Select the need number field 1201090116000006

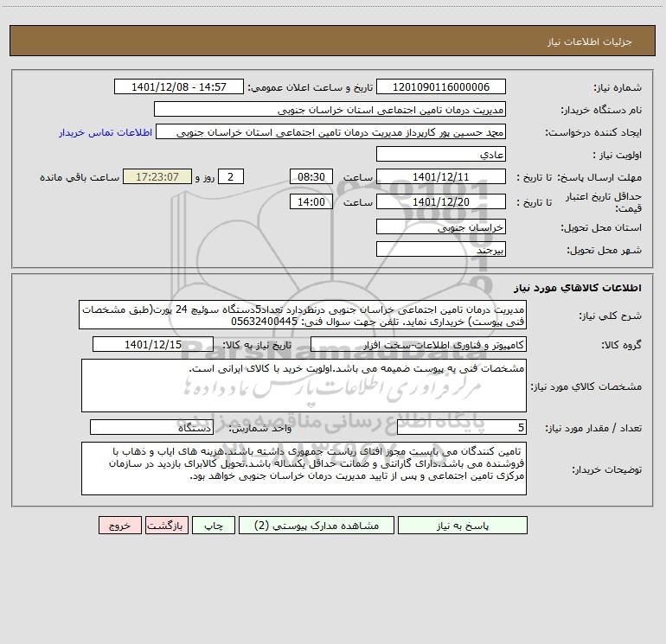click(x=441, y=86)
